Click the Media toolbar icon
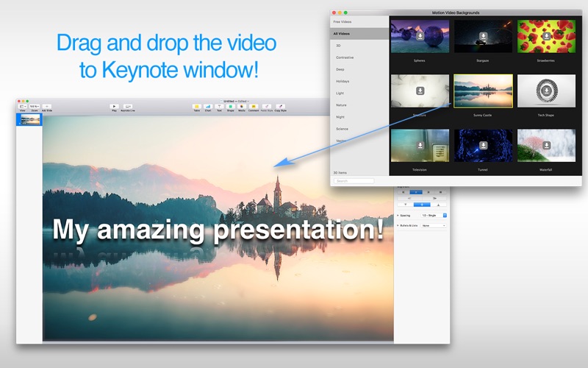Screen dimensions: 588x368 click(242, 107)
